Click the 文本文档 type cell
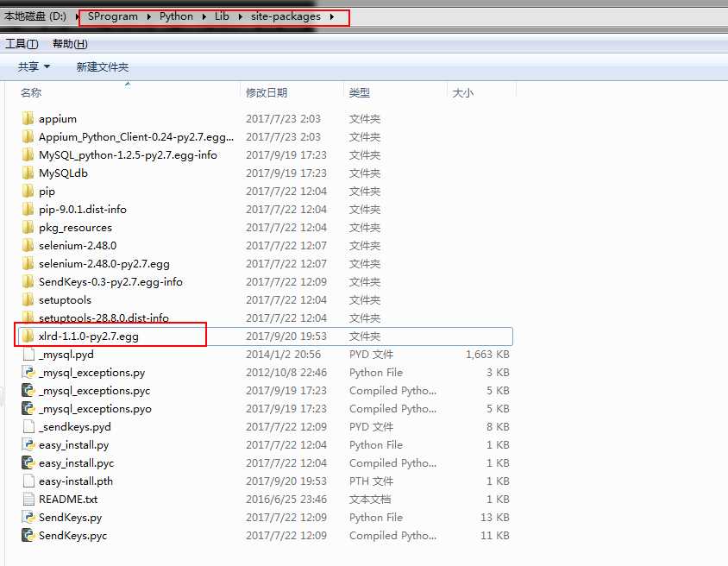Viewport: 728px width, 566px height. 370,500
